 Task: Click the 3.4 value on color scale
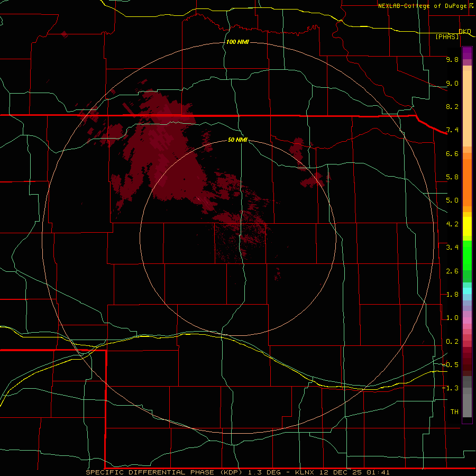tap(452, 248)
